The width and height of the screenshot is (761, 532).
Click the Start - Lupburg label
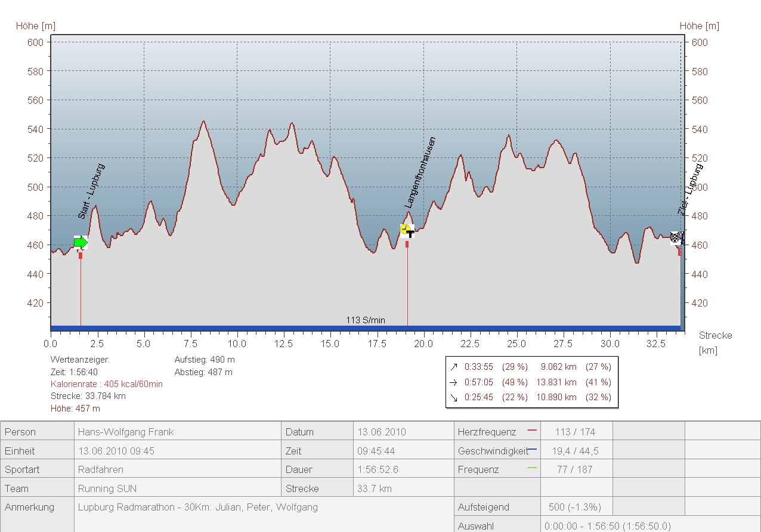pos(91,191)
